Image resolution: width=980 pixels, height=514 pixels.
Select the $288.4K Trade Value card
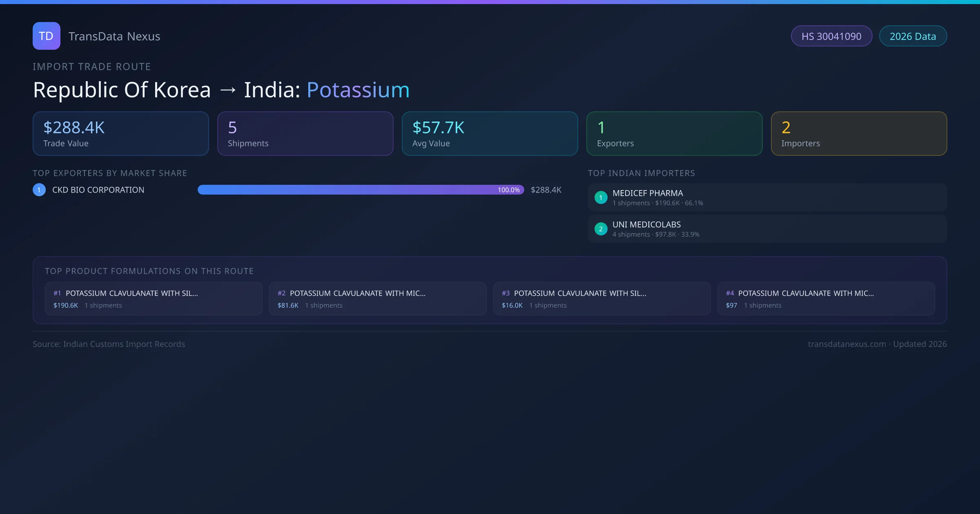[120, 133]
